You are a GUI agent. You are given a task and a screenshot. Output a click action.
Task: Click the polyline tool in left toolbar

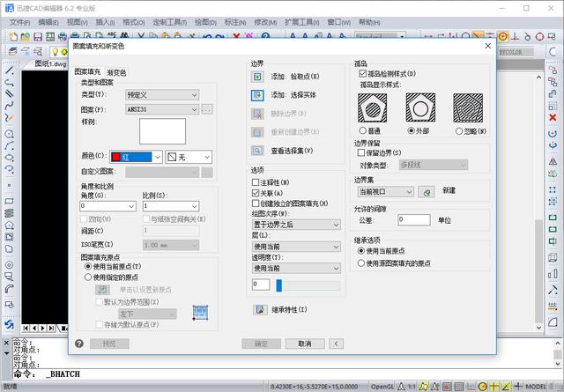[x=9, y=82]
